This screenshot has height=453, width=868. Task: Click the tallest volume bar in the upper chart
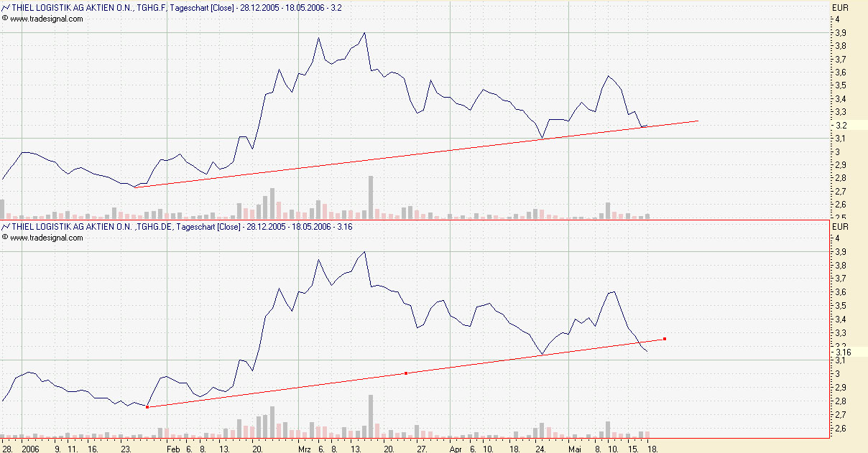[x=371, y=197]
